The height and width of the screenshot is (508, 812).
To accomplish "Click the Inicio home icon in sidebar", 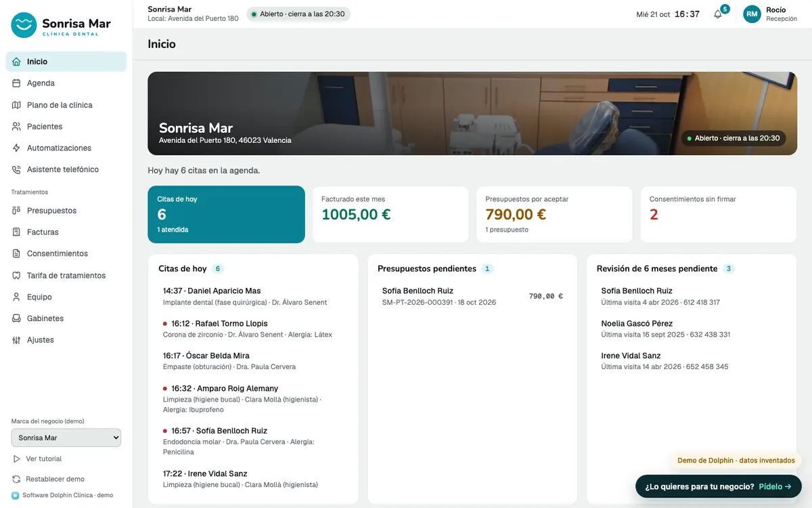I will click(x=16, y=62).
